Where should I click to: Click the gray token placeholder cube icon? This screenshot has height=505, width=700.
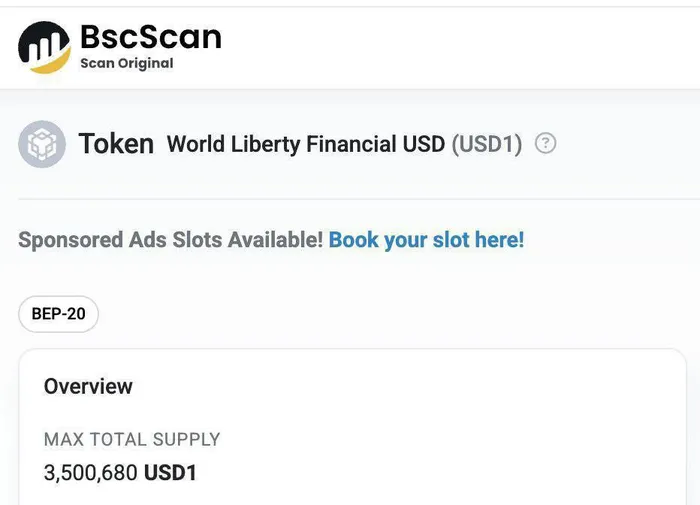click(42, 144)
